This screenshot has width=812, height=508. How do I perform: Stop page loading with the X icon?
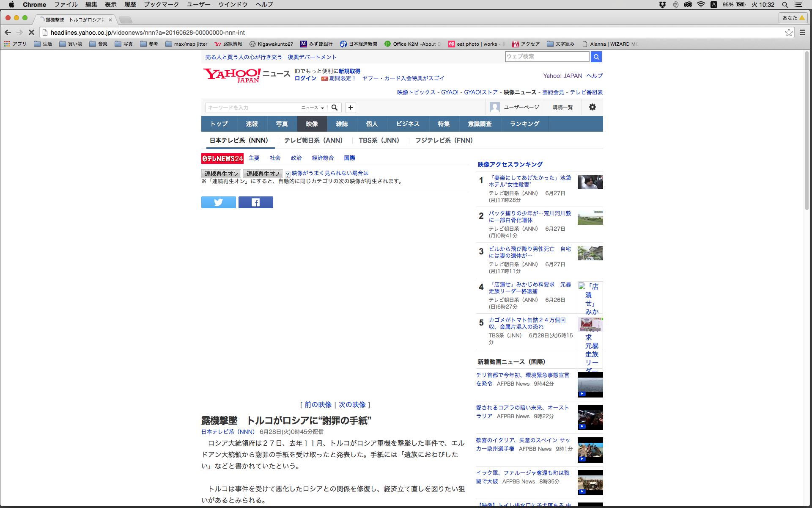click(x=31, y=32)
